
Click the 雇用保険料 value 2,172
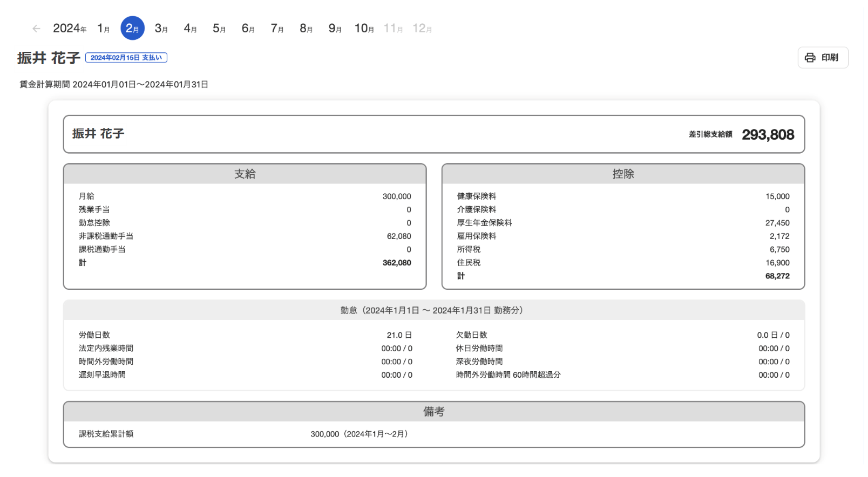pyautogui.click(x=779, y=236)
